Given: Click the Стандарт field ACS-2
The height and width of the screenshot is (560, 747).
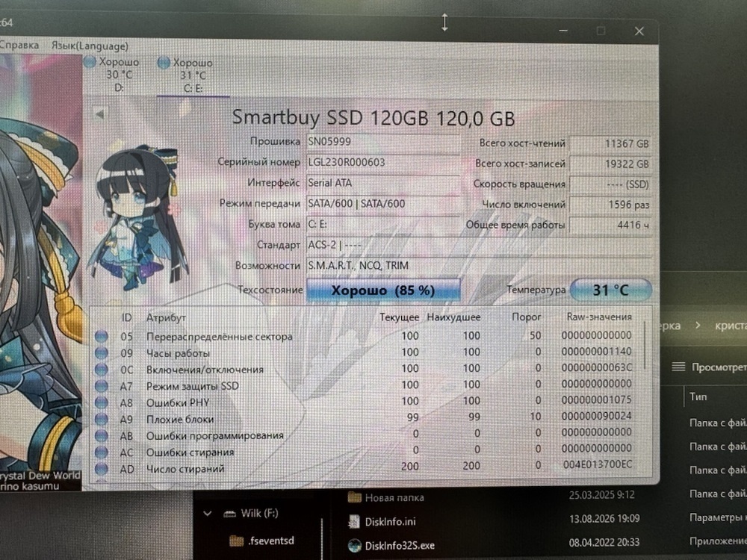Looking at the screenshot, I should click(478, 245).
